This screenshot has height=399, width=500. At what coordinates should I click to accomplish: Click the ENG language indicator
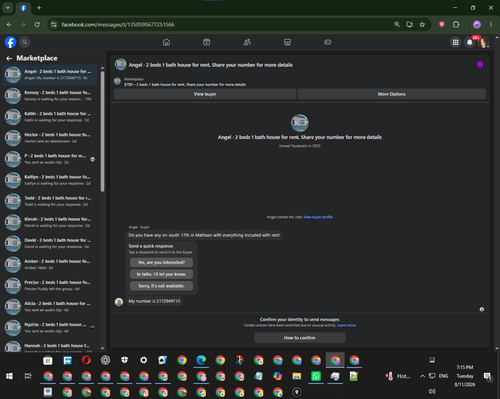point(443,376)
